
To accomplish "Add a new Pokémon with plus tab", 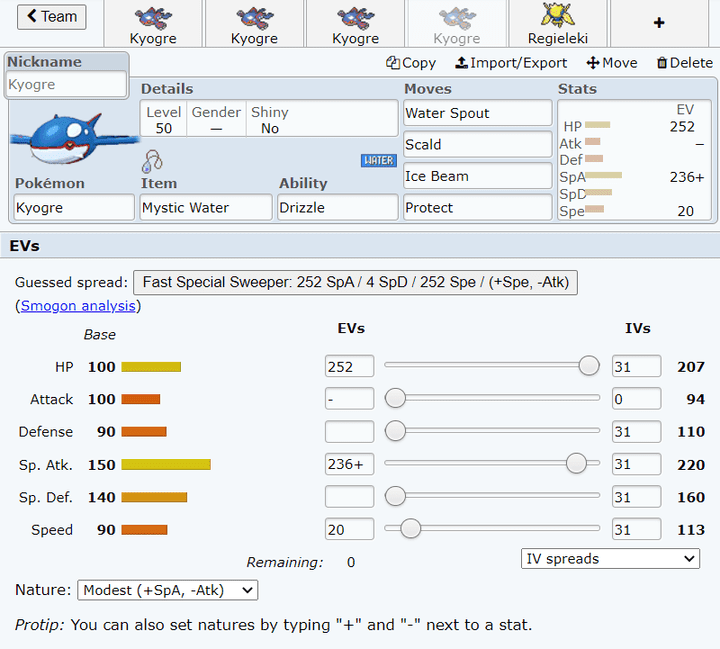I will (x=659, y=23).
